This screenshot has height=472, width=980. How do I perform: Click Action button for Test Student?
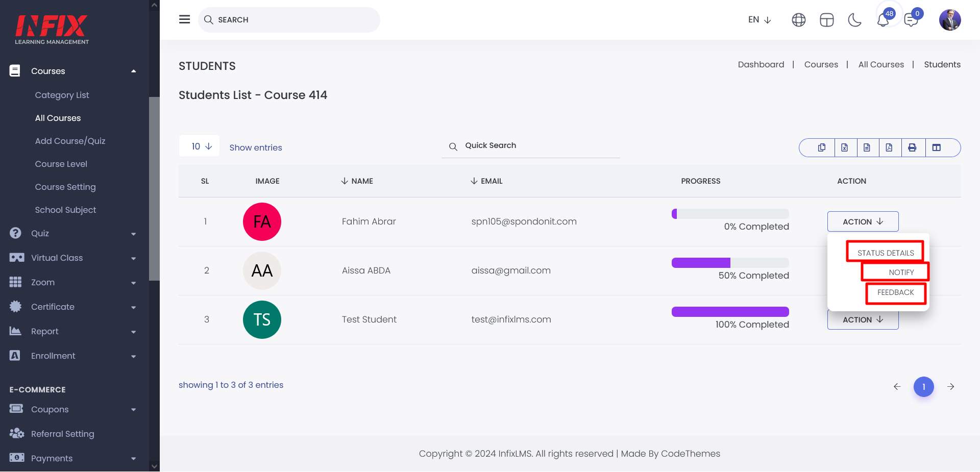coord(863,320)
